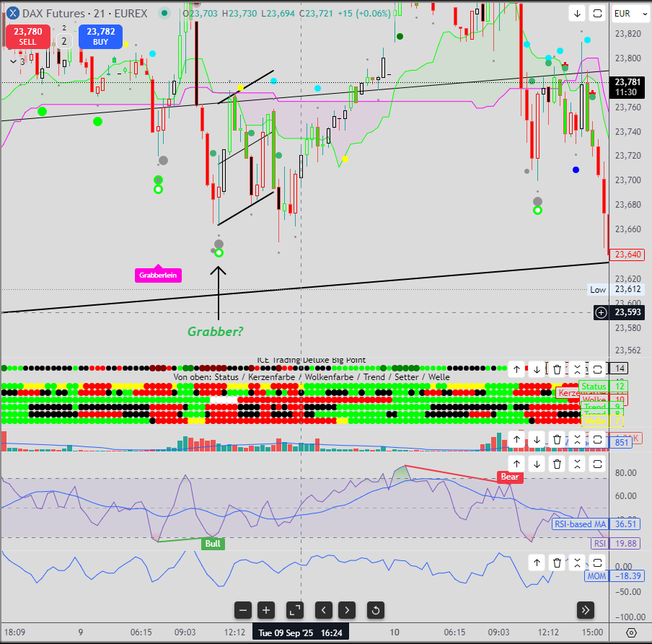Image resolution: width=652 pixels, height=644 pixels.
Task: Toggle fullscreen chart view in bottom toolbar
Action: pos(294,610)
